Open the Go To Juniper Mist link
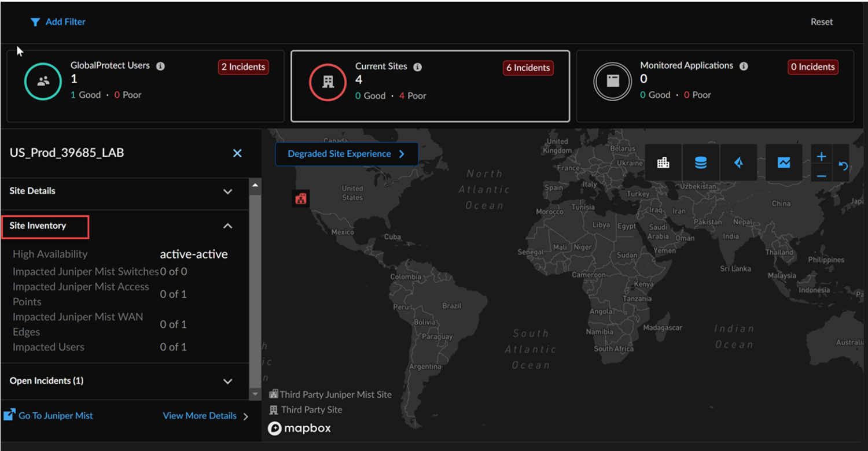The image size is (868, 451). 56,416
